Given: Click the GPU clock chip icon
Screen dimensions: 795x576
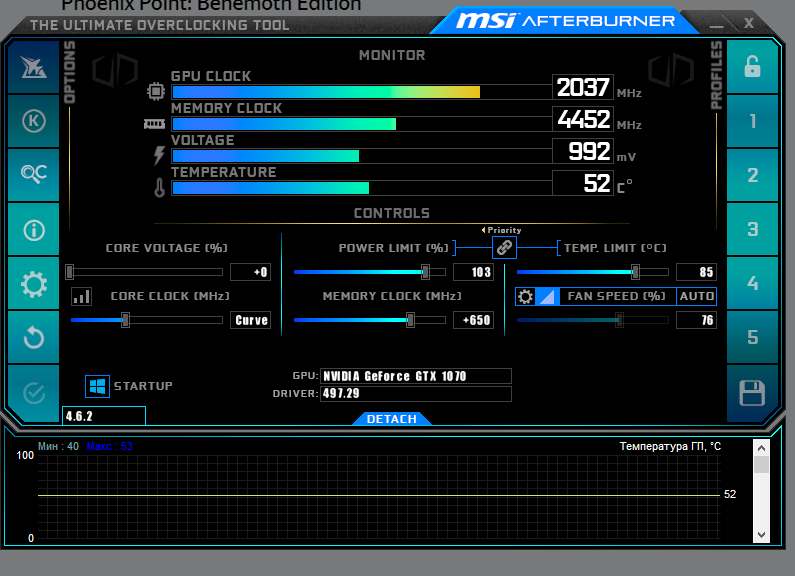Looking at the screenshot, I should [156, 91].
